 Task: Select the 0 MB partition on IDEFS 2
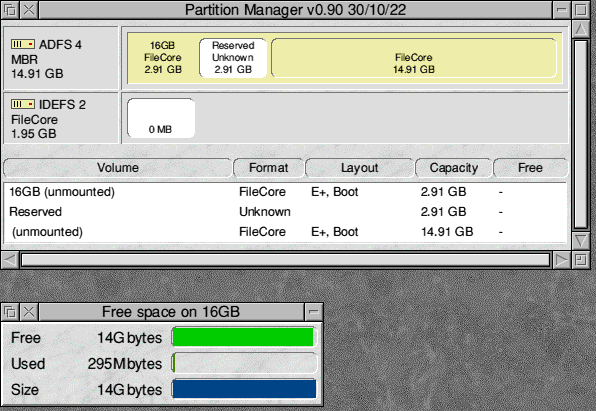pyautogui.click(x=161, y=118)
